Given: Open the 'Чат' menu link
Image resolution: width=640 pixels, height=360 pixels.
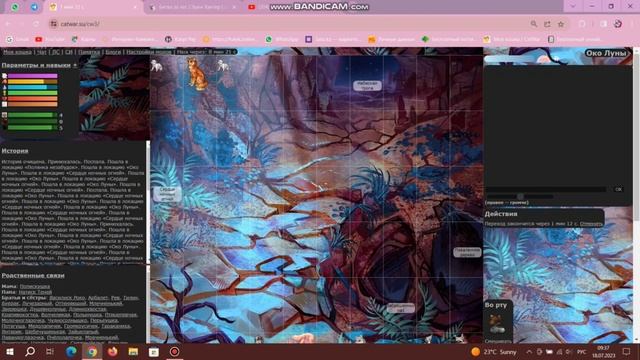Looking at the screenshot, I should pyautogui.click(x=41, y=52).
